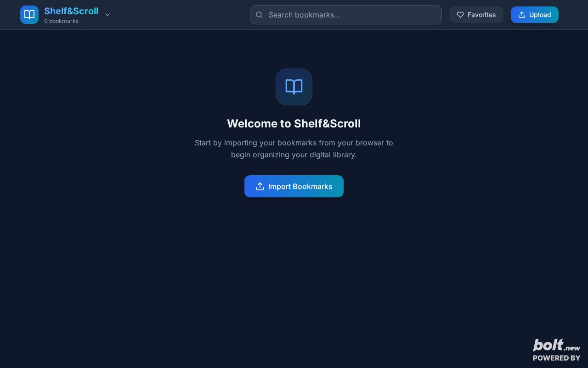Open the bolt.new Powered By badge
This screenshot has height=368, width=588.
coord(557,350)
